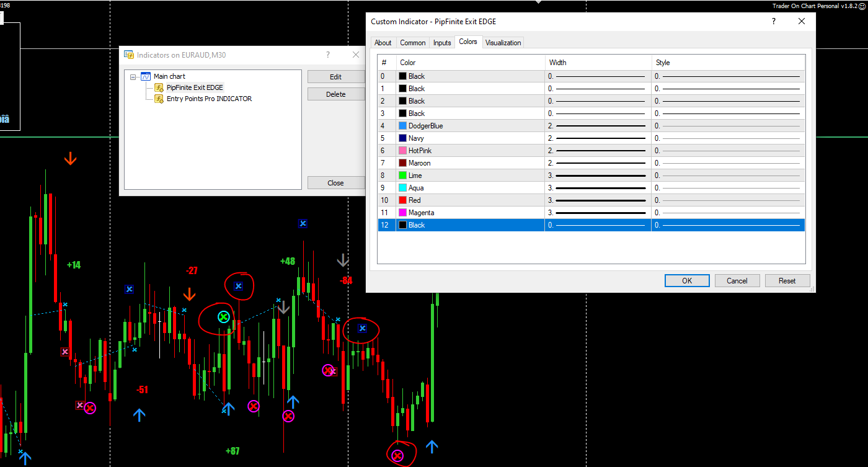
Task: Click the HotPink color swatch in row 6
Action: [403, 151]
